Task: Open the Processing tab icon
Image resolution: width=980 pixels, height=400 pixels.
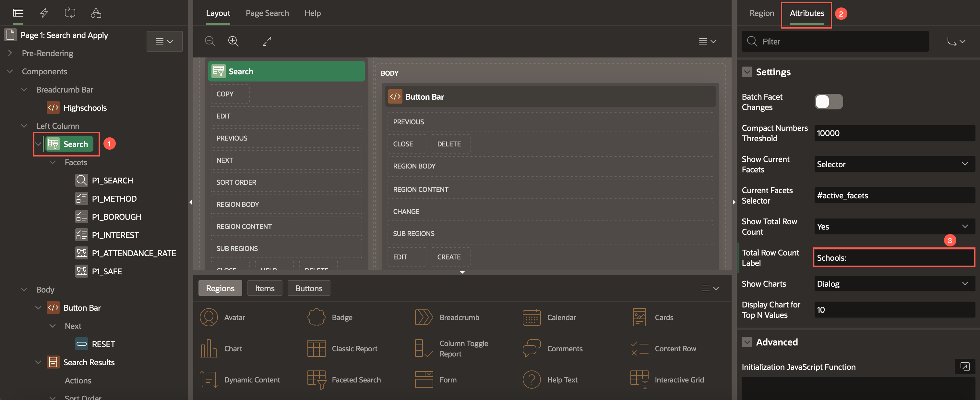Action: click(70, 13)
